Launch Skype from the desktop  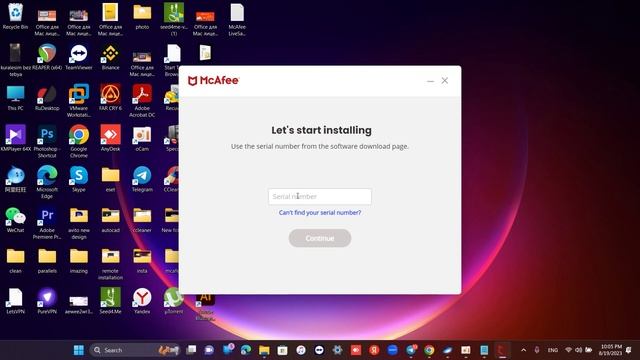[79, 179]
